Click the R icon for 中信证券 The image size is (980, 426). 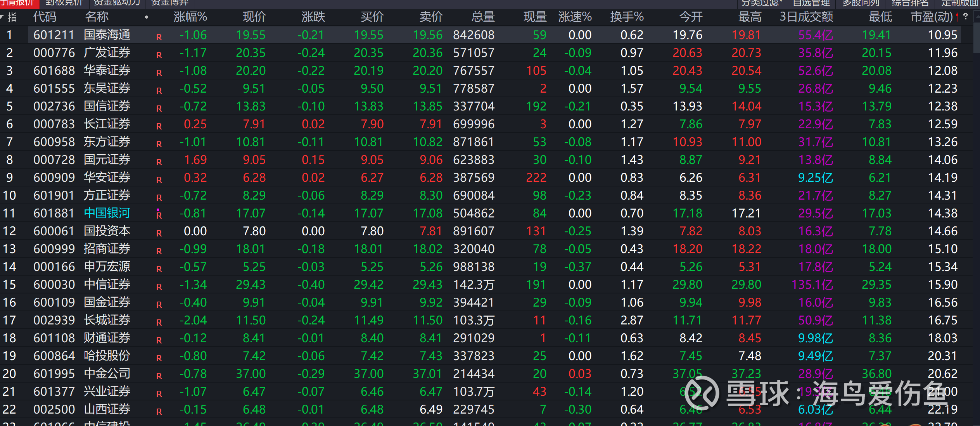(159, 286)
